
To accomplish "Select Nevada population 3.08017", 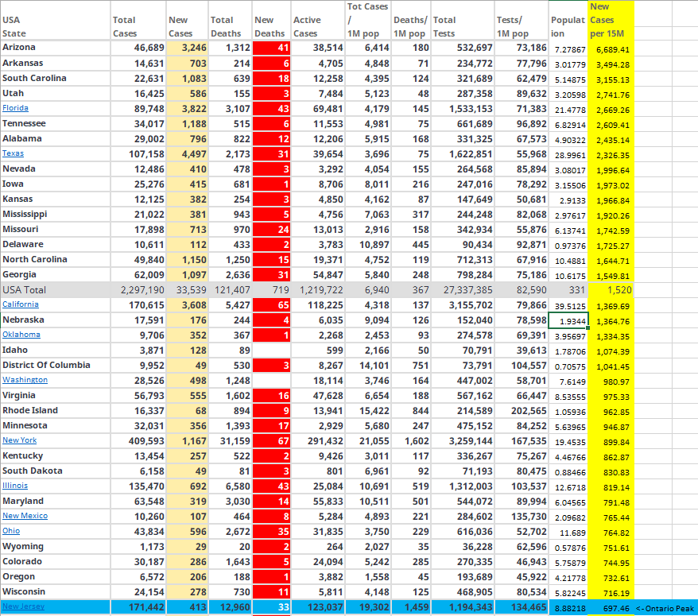I will (x=568, y=169).
